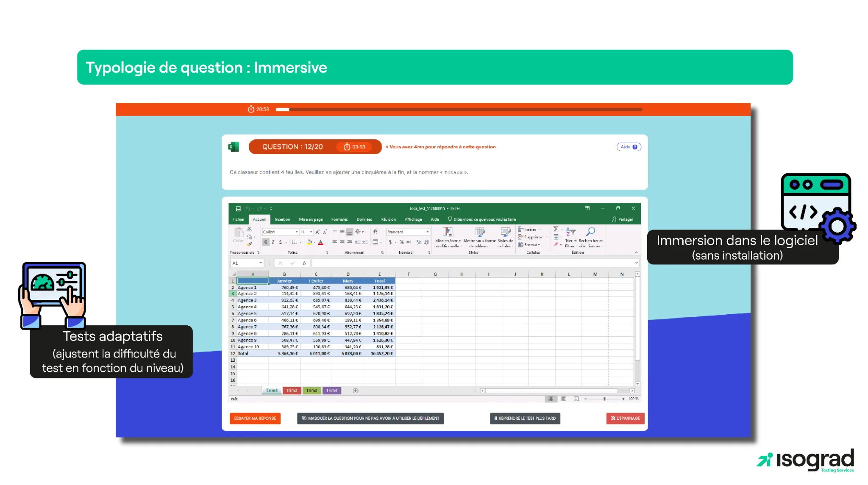Click the add decimal places icon
The height and width of the screenshot is (485, 868).
(x=419, y=242)
